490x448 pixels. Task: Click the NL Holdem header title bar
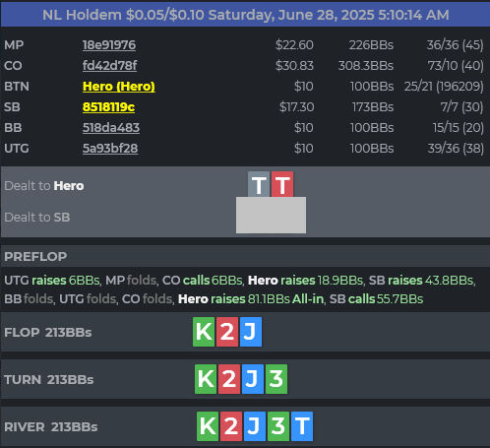point(245,15)
